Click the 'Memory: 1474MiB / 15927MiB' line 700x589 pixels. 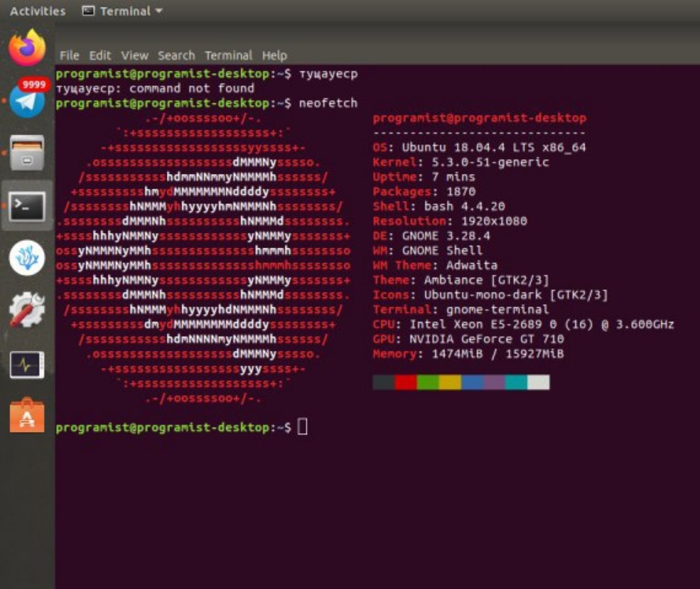click(x=468, y=354)
